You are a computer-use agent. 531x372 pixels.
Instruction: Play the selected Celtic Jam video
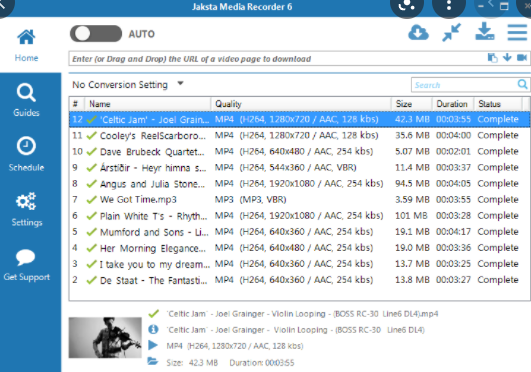click(x=153, y=345)
